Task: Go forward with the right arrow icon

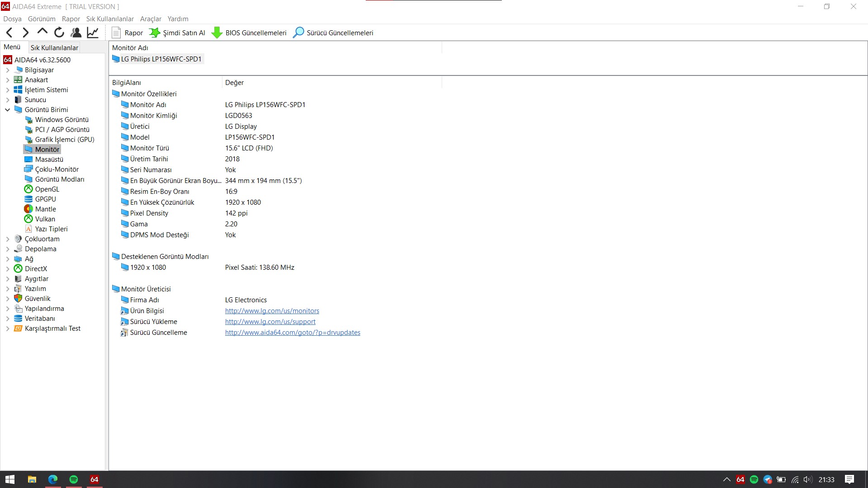Action: tap(26, 33)
